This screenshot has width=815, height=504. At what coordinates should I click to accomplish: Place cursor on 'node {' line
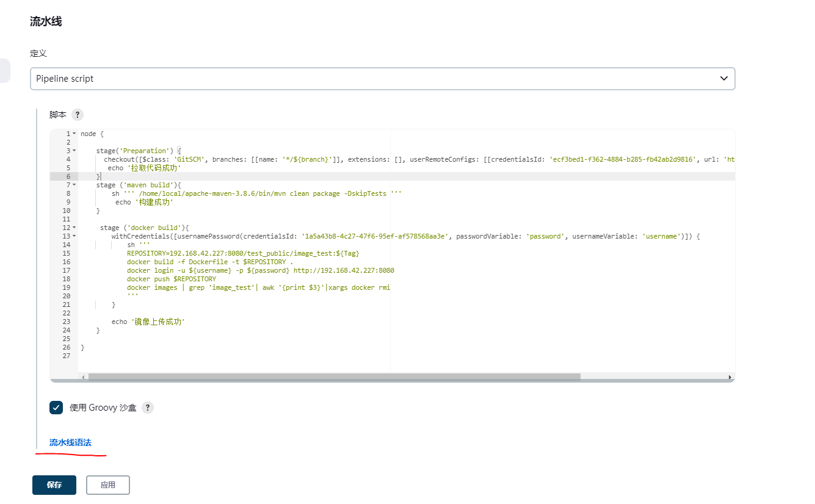(92, 134)
